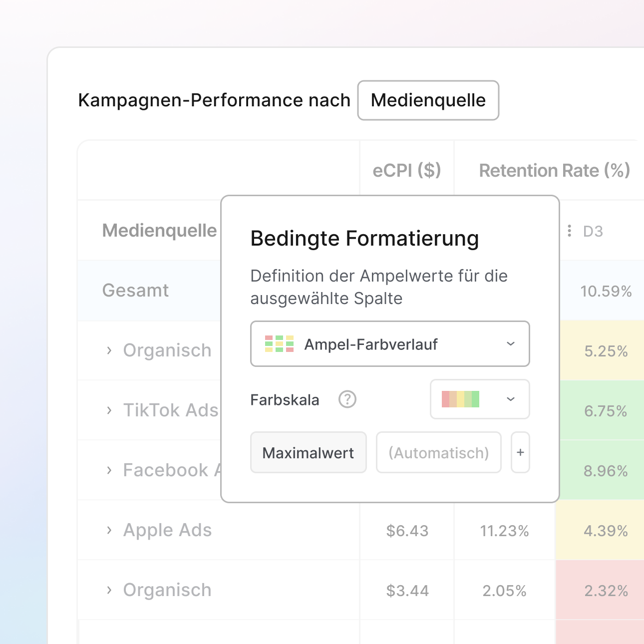Click the Farbskala help question mark icon

(x=347, y=399)
